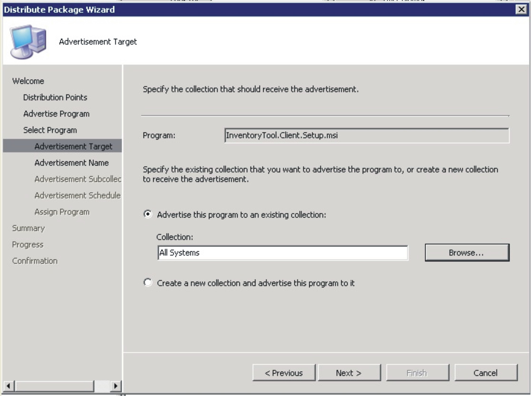This screenshot has width=532, height=396.
Task: Open the Confirmation step
Action: [35, 261]
